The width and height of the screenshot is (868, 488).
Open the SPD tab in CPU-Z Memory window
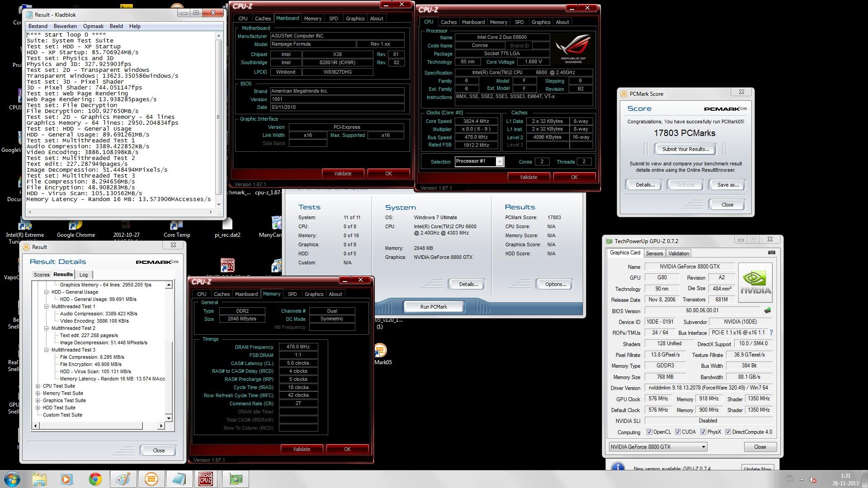click(292, 294)
